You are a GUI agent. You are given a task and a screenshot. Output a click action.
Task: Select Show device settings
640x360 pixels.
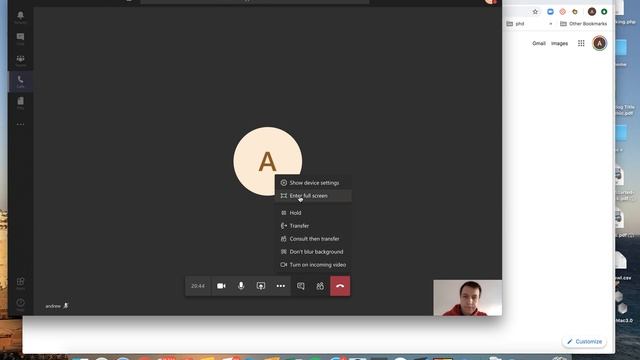pos(313,183)
